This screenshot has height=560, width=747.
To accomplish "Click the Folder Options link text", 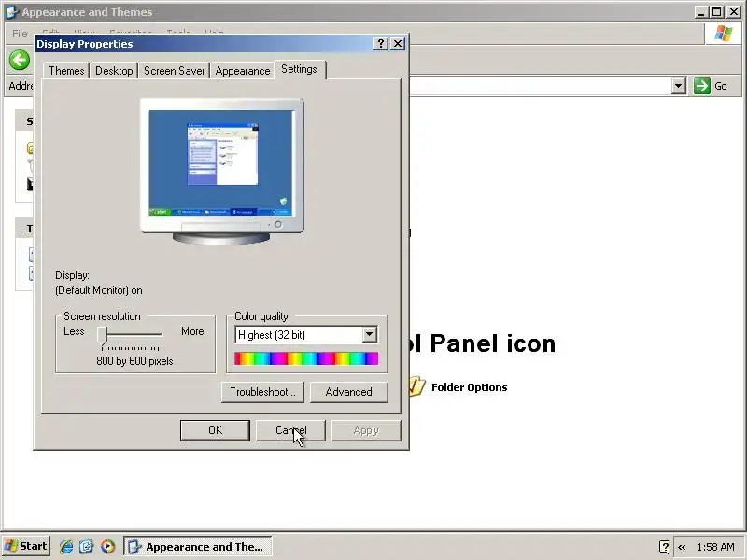I will tap(470, 387).
